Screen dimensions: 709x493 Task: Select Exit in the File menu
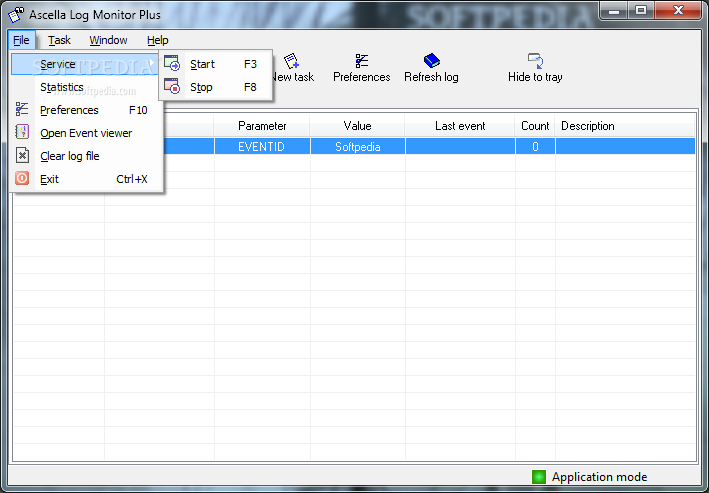point(85,179)
